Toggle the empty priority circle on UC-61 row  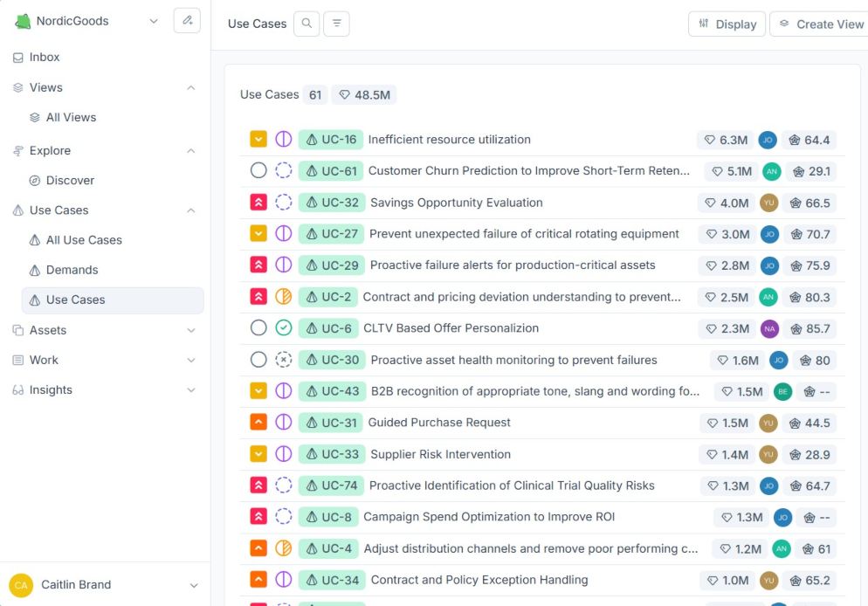point(258,170)
